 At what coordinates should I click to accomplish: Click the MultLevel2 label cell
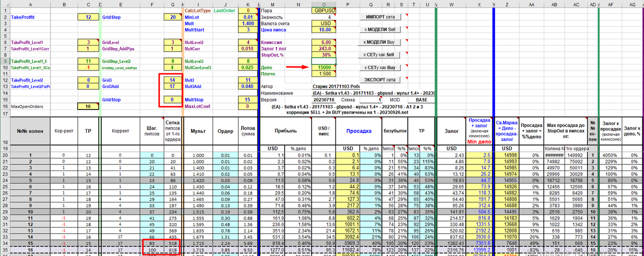[198, 42]
